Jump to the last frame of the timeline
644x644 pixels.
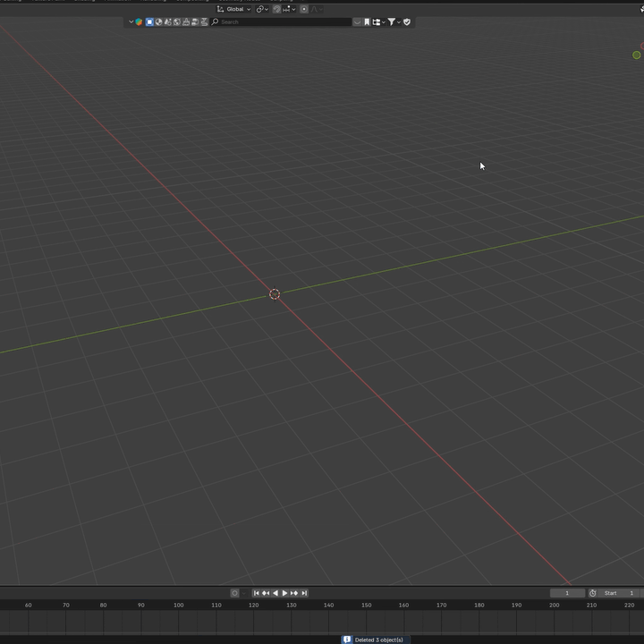pyautogui.click(x=304, y=593)
